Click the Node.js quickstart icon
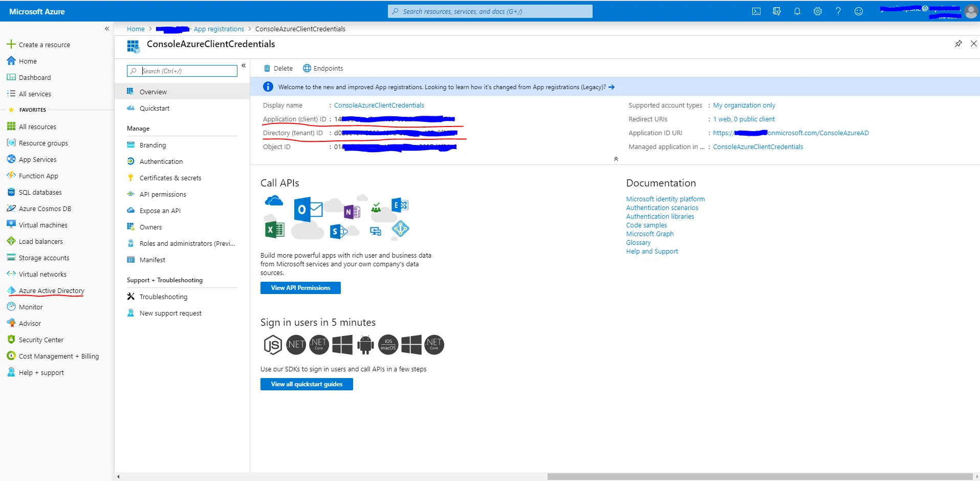Screen dimensions: 980x481 273,345
